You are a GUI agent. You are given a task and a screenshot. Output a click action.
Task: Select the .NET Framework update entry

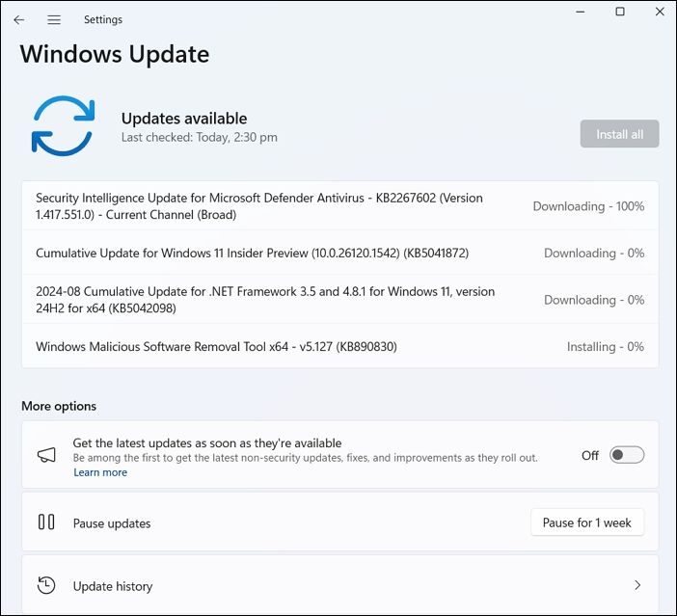pos(265,300)
